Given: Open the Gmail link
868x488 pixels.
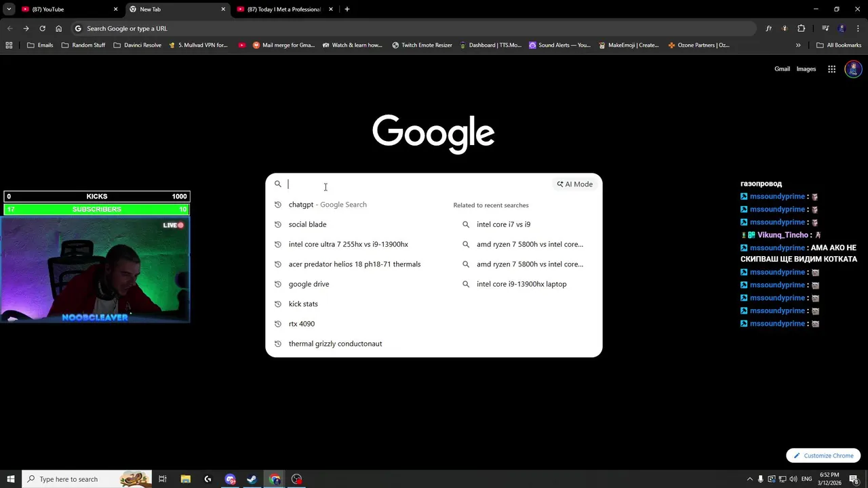Looking at the screenshot, I should (x=782, y=69).
